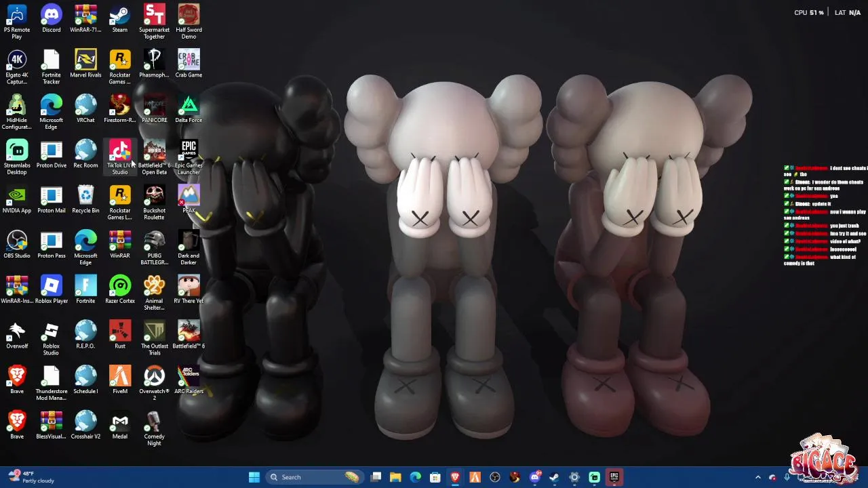Select Medal desktop icon
The height and width of the screenshot is (488, 868).
click(x=120, y=426)
